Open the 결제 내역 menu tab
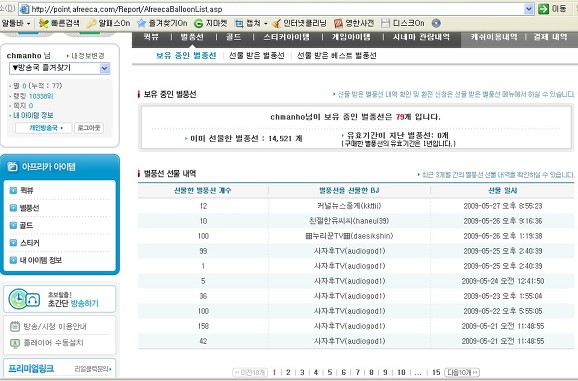Screen dimensions: 578x381 click(x=550, y=37)
